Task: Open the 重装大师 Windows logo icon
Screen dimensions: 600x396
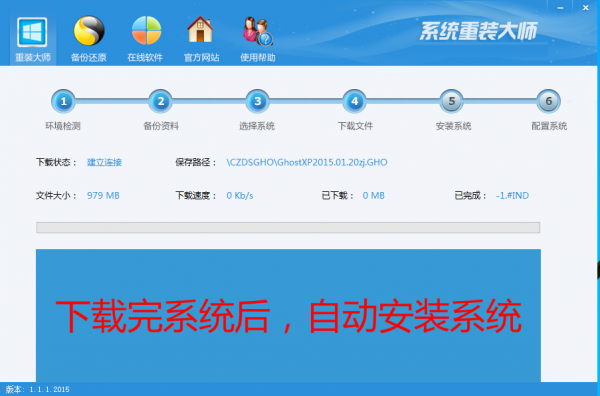Action: tap(32, 32)
